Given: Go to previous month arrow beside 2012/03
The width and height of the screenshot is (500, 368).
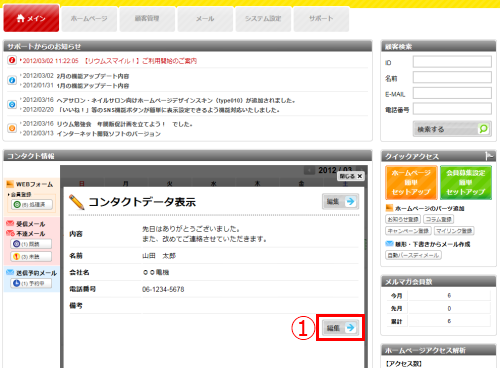Looking at the screenshot, I should [x=309, y=171].
